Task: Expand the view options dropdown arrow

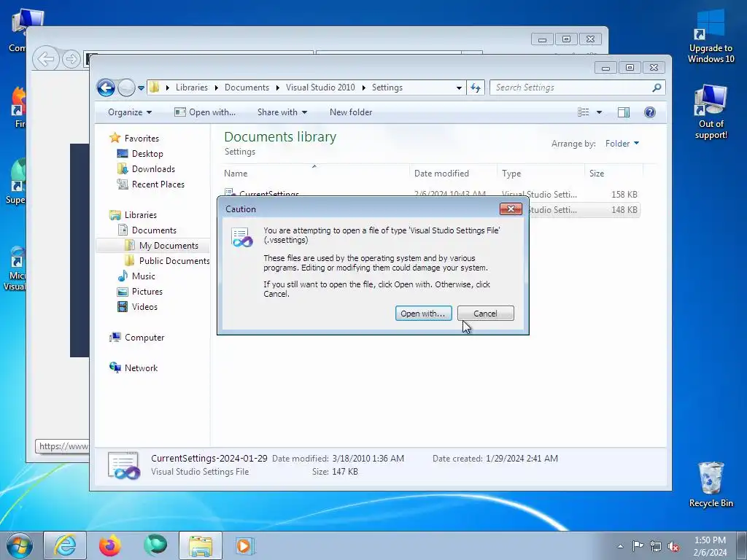Action: click(x=600, y=112)
